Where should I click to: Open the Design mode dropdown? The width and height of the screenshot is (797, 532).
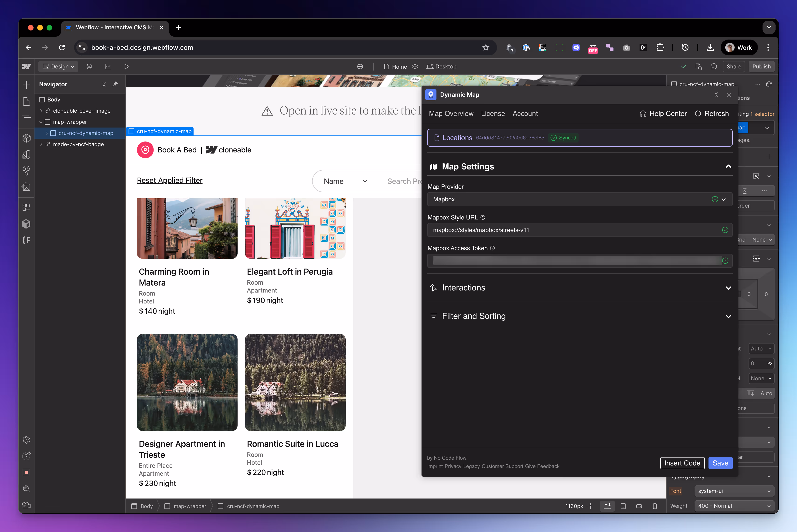pyautogui.click(x=58, y=67)
